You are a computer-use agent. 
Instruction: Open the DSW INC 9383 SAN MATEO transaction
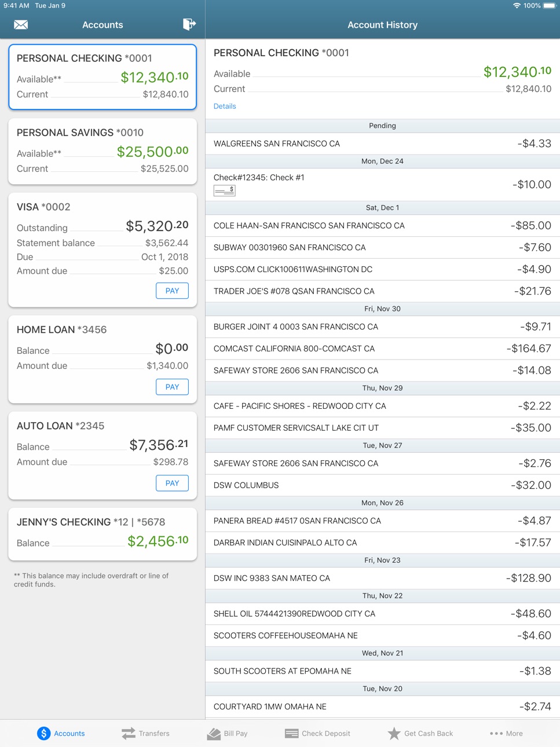(382, 578)
